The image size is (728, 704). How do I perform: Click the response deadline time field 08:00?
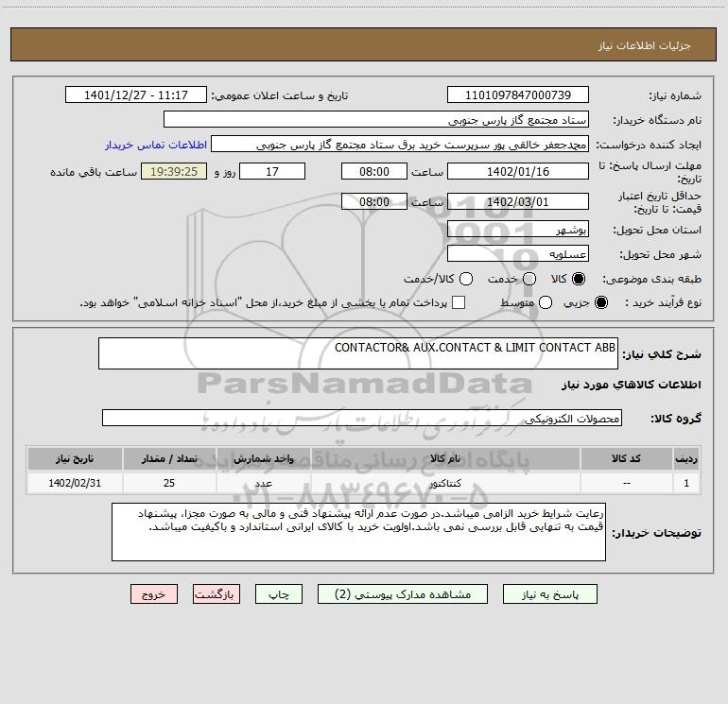[374, 172]
